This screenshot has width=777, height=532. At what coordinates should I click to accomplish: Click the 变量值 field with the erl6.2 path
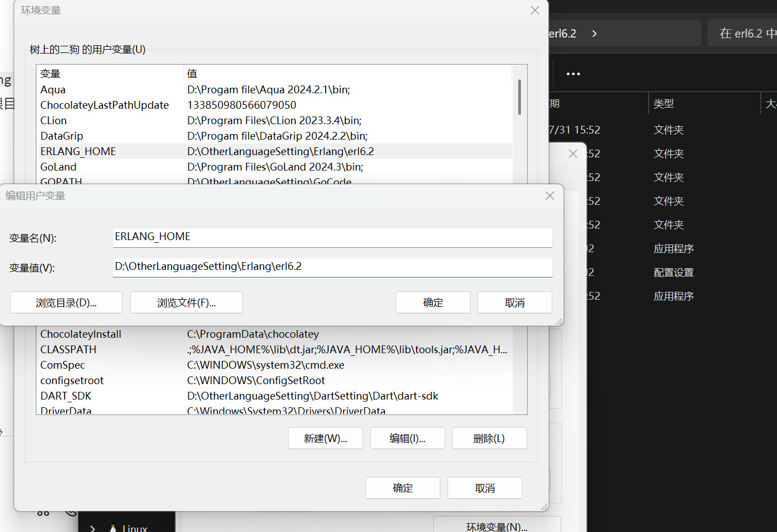(332, 267)
